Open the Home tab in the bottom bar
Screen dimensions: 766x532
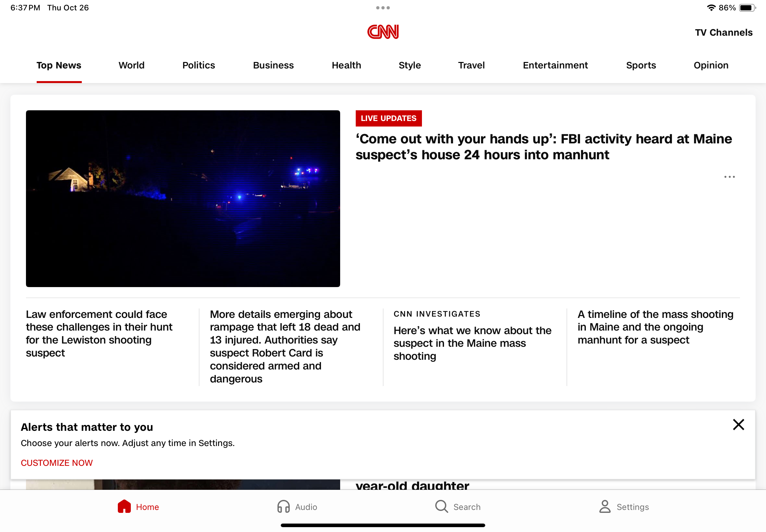pos(138,507)
